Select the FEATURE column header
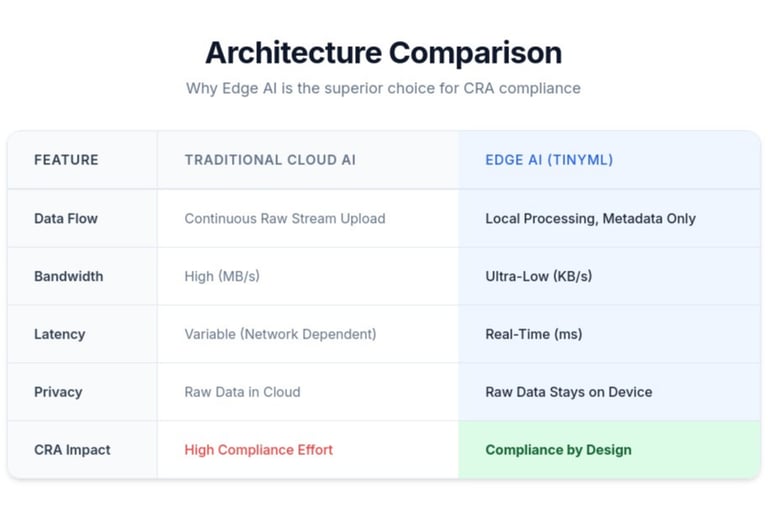768x512 pixels. pos(66,160)
